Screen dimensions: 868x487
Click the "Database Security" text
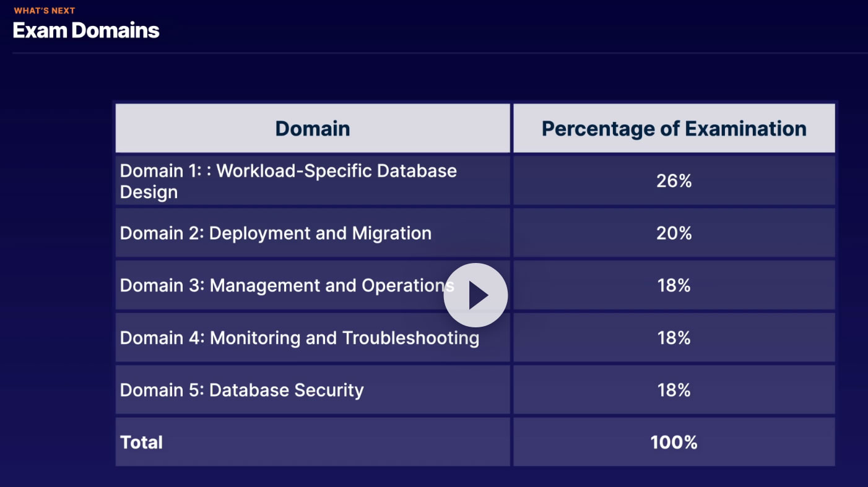pyautogui.click(x=286, y=390)
